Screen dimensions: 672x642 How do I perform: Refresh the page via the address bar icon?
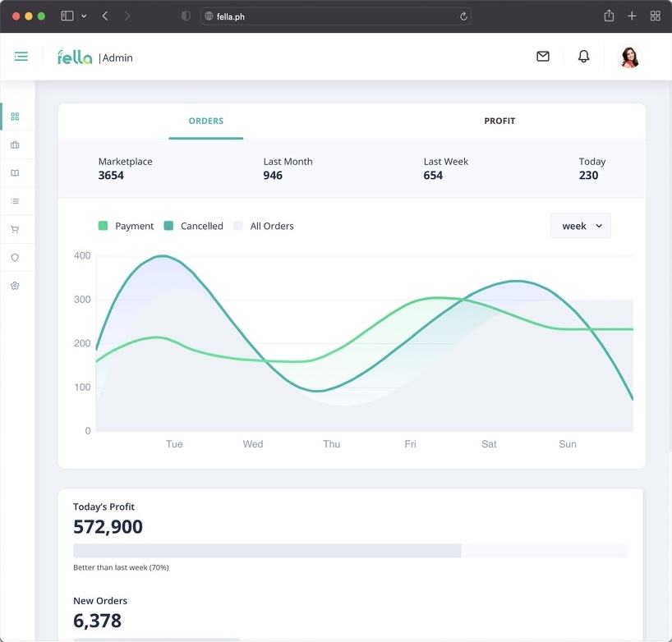(463, 15)
